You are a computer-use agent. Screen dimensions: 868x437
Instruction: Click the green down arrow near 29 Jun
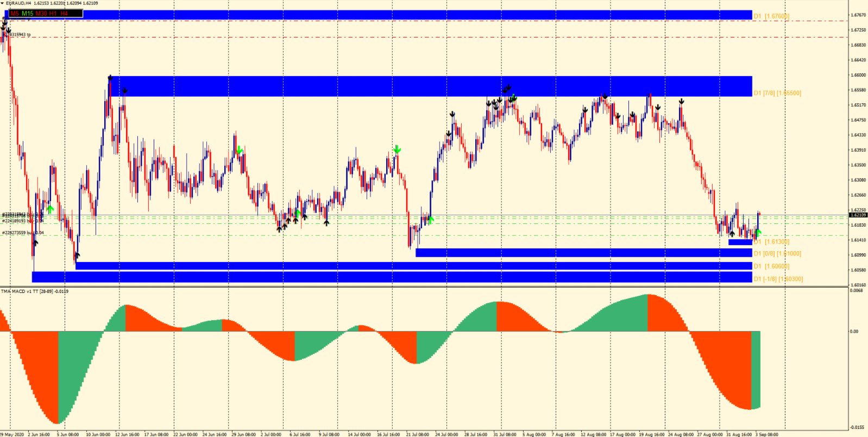point(239,149)
